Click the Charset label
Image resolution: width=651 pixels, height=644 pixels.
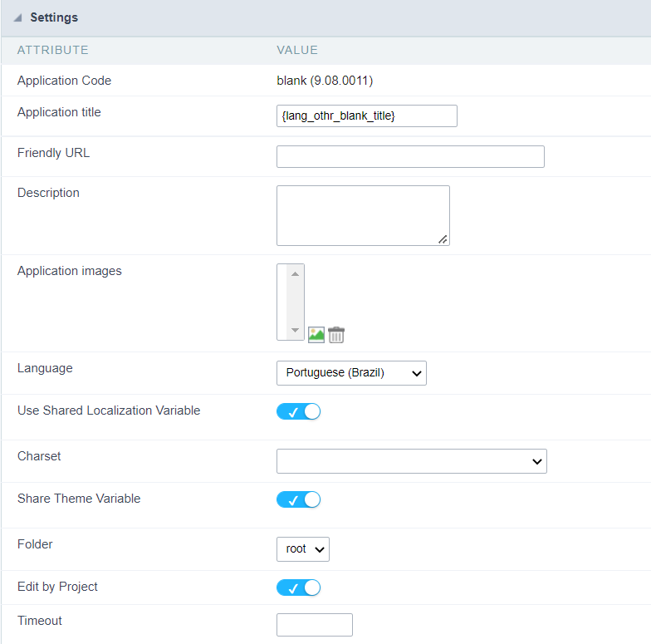point(39,456)
